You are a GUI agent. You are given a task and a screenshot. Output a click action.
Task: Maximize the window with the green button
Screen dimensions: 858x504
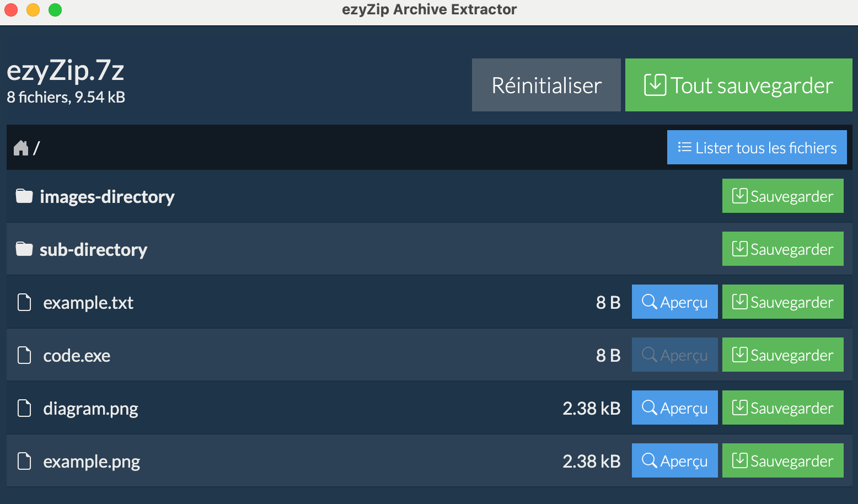click(x=55, y=10)
